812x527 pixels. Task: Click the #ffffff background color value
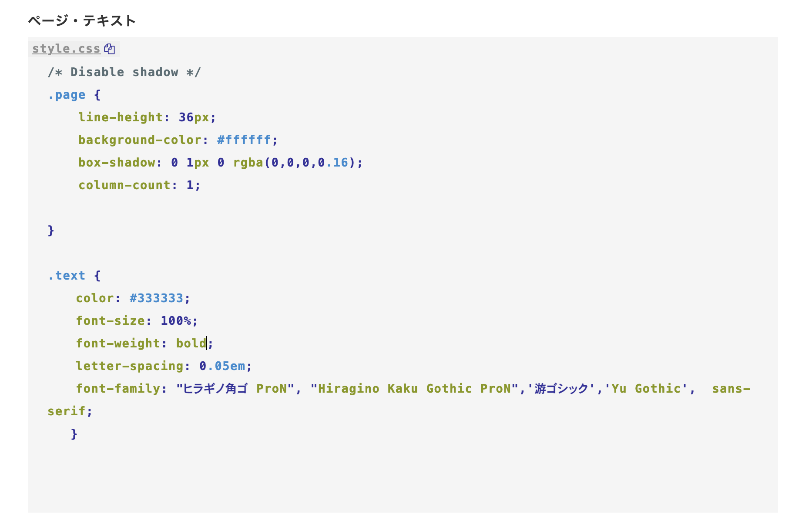coord(244,140)
